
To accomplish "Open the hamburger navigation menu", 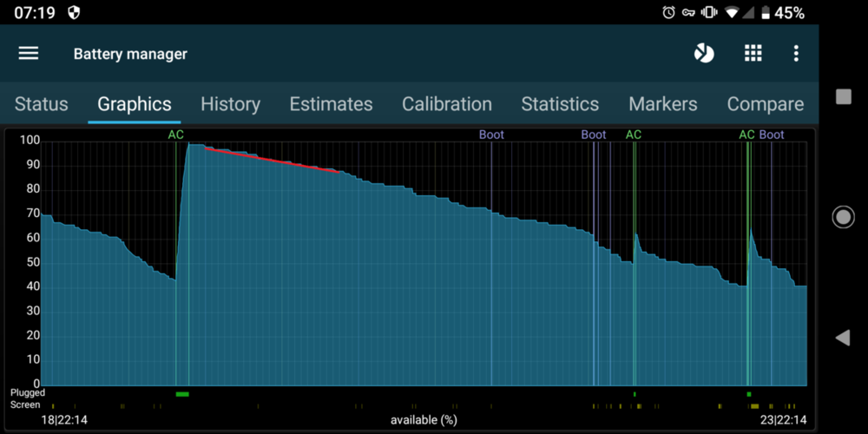I will (x=29, y=53).
